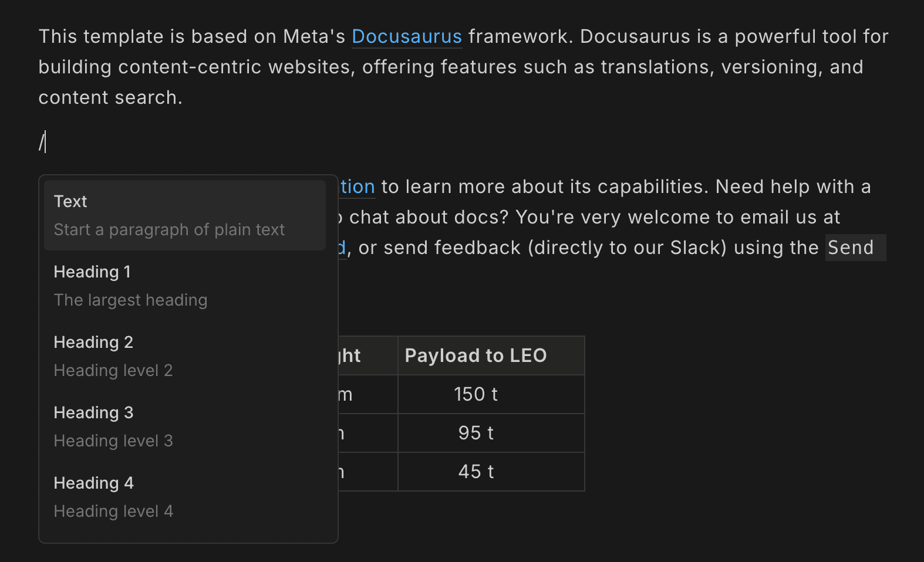The image size is (924, 562).
Task: Click on 'content search.' in first paragraph
Action: tap(110, 97)
